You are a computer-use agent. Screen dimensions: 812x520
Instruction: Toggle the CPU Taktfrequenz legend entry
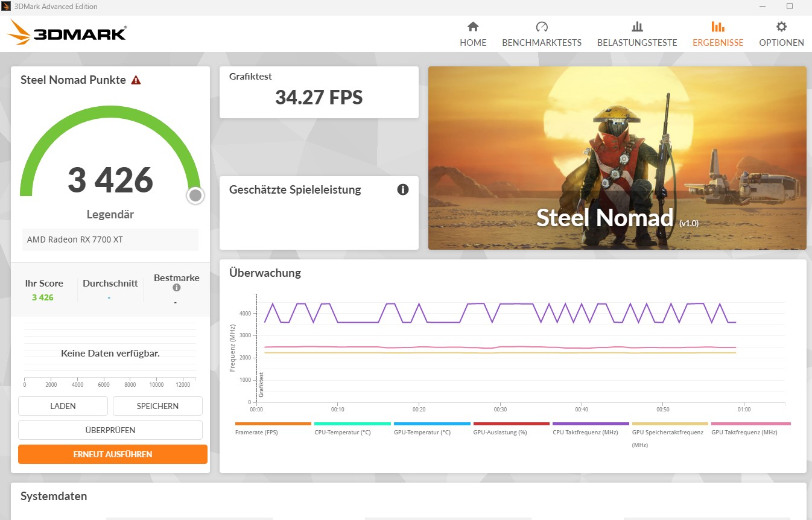[591, 428]
